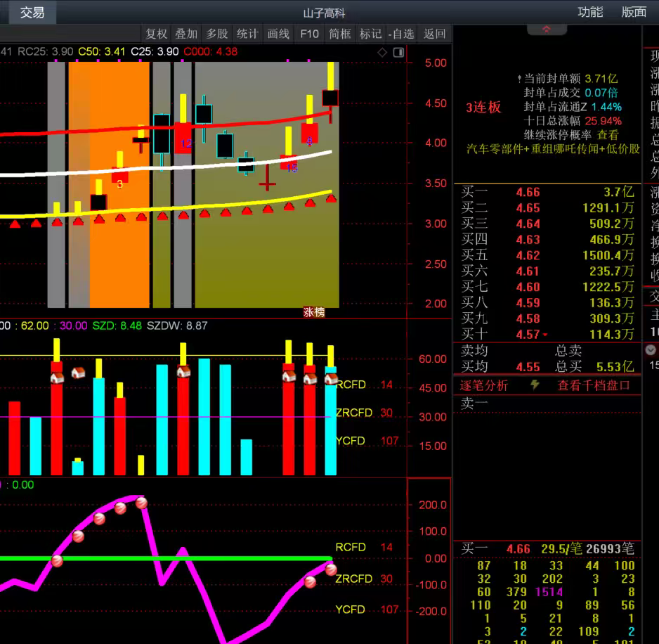Click the diamond icon above the chart
Viewport: 659px width, 644px height.
(382, 52)
